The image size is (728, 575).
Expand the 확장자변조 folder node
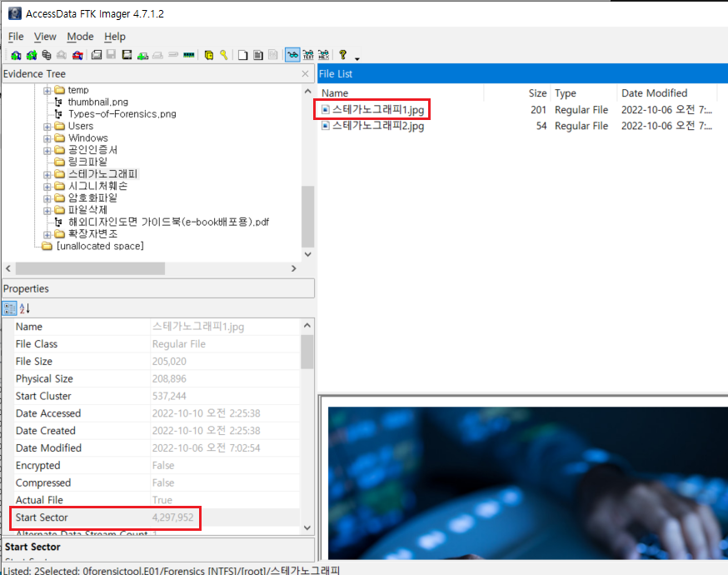[47, 234]
